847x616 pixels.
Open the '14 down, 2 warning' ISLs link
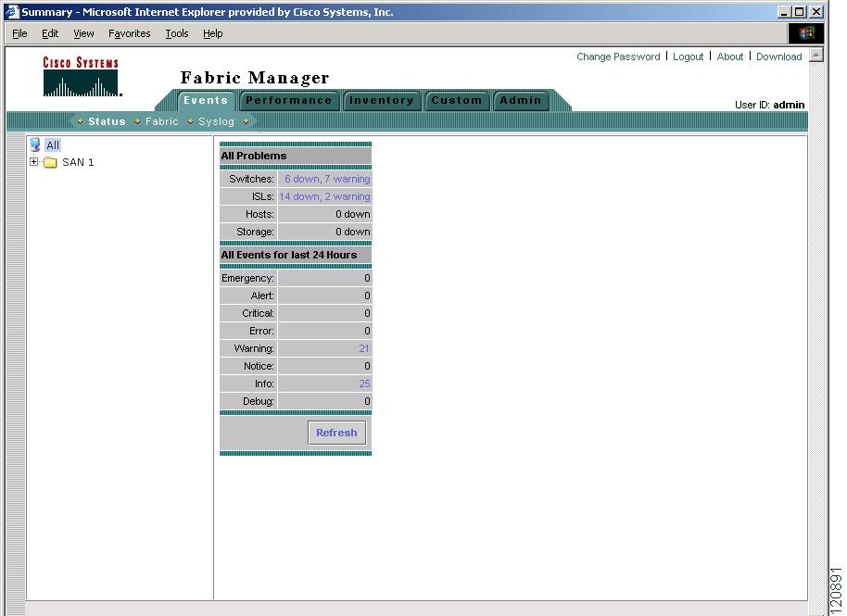322,196
